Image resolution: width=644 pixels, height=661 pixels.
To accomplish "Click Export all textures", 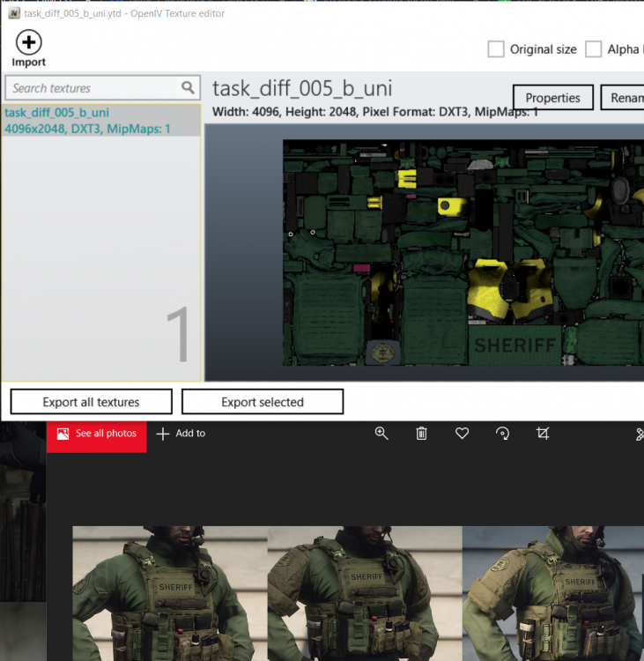I will (x=91, y=402).
